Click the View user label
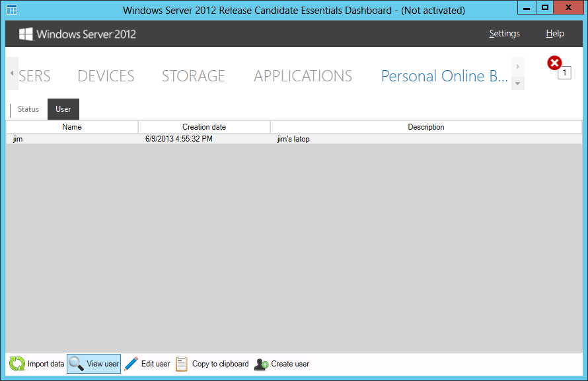The height and width of the screenshot is (381, 588). (103, 364)
